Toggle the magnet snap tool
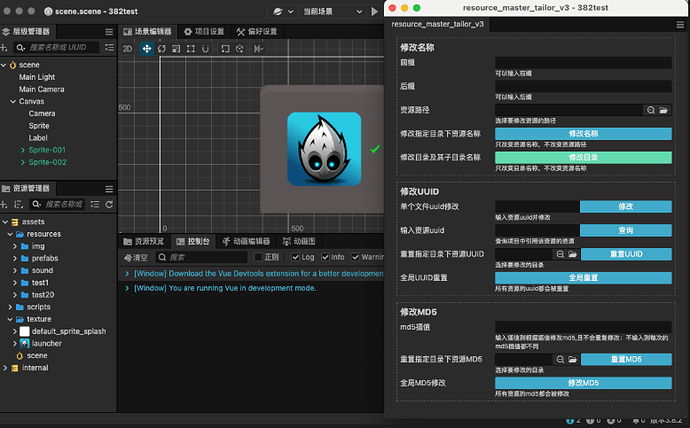 tap(205, 49)
